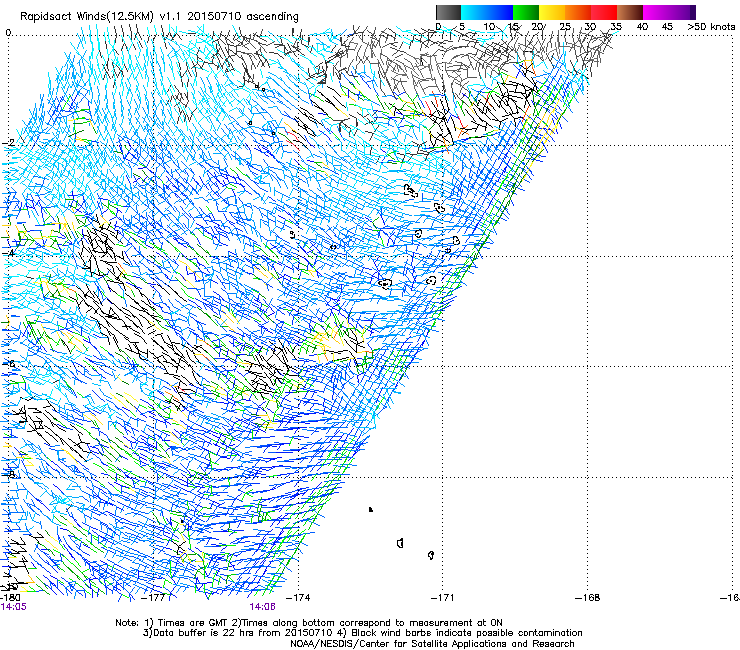The width and height of the screenshot is (740, 650).
Task: Click the cyan-blue 5-15 knots legend swatch
Action: 487,12
